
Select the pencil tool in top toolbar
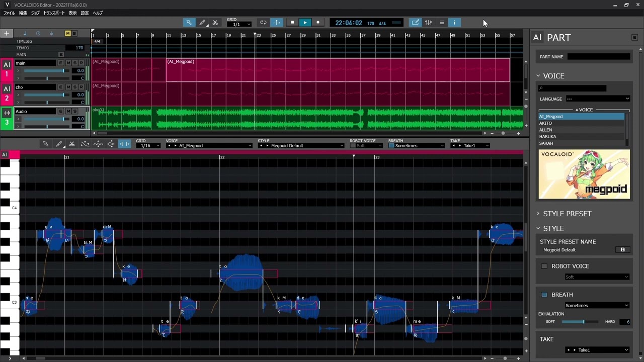tap(202, 23)
